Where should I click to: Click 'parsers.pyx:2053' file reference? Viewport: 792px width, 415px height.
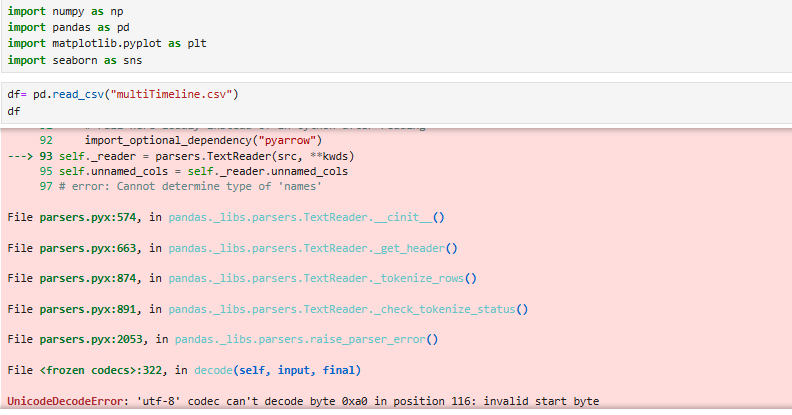[91, 340]
